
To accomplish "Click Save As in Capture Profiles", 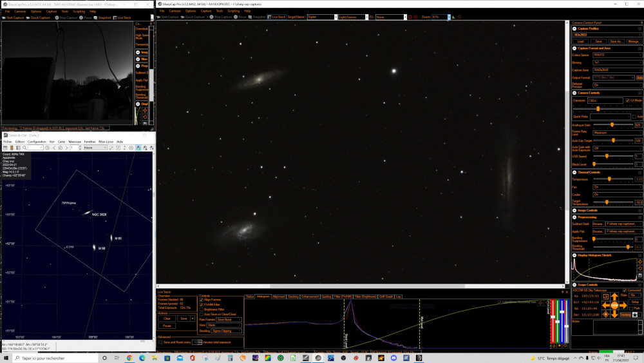I will click(x=615, y=41).
